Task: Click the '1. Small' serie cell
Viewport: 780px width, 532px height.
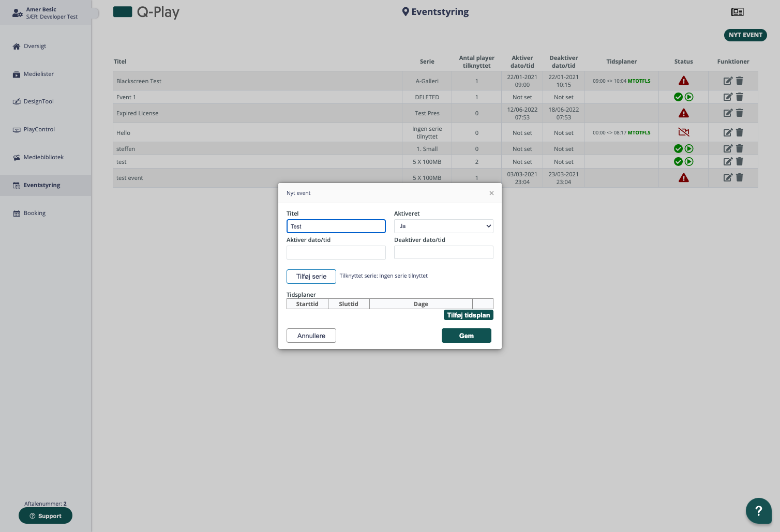Action: [x=427, y=149]
